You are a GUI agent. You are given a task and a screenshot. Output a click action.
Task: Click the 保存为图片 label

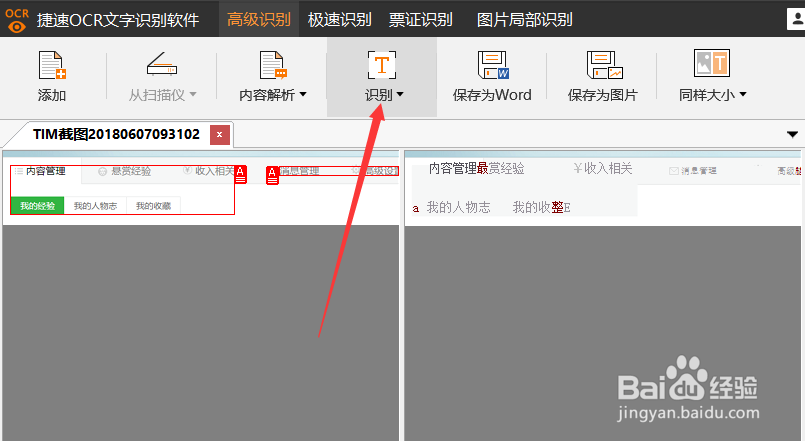click(x=603, y=95)
